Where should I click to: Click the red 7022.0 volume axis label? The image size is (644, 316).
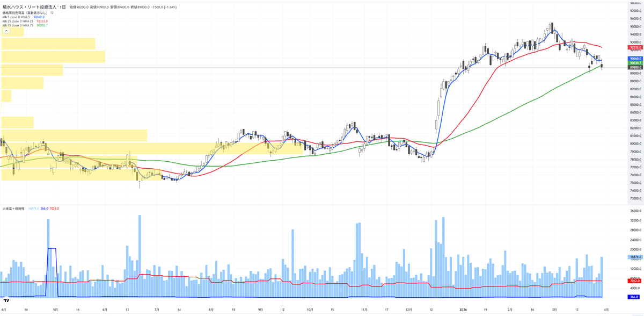point(635,281)
